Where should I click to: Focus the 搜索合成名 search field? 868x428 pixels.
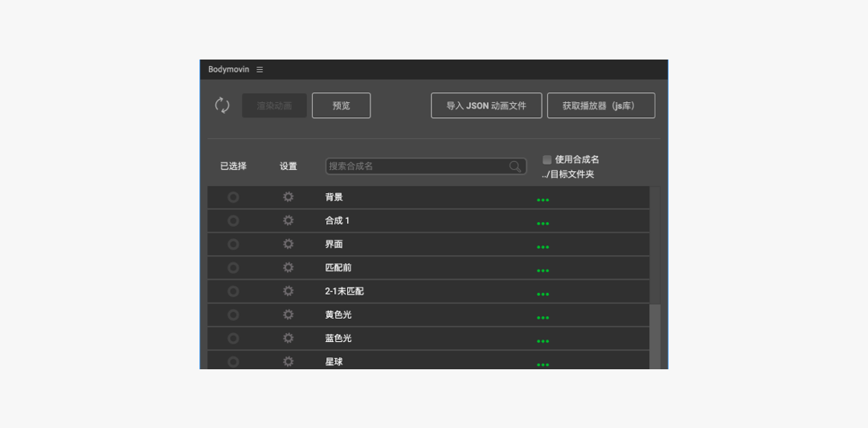(x=426, y=167)
